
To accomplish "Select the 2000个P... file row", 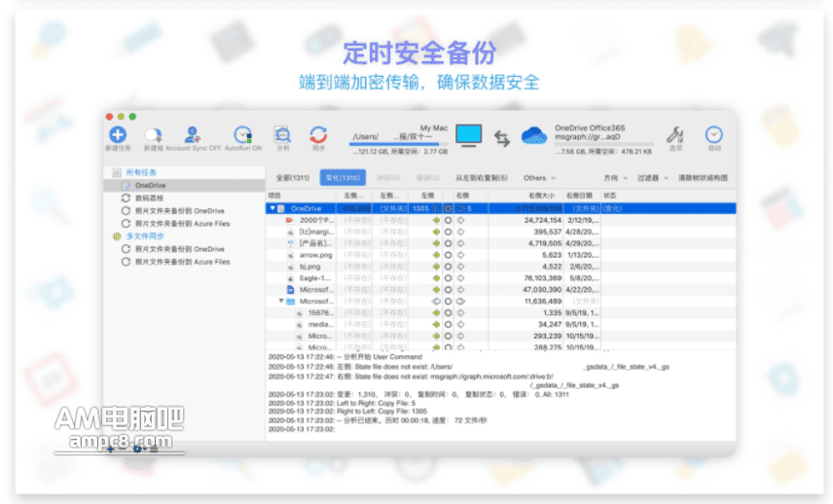I will 501,220.
